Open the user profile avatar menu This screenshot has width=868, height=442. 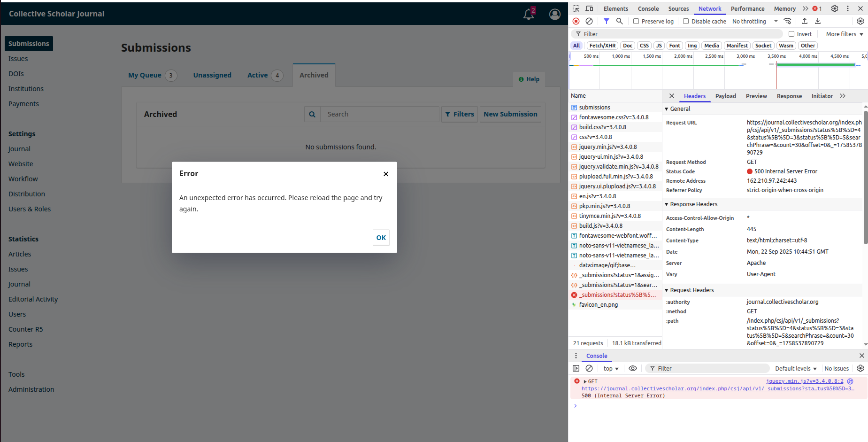(x=554, y=14)
